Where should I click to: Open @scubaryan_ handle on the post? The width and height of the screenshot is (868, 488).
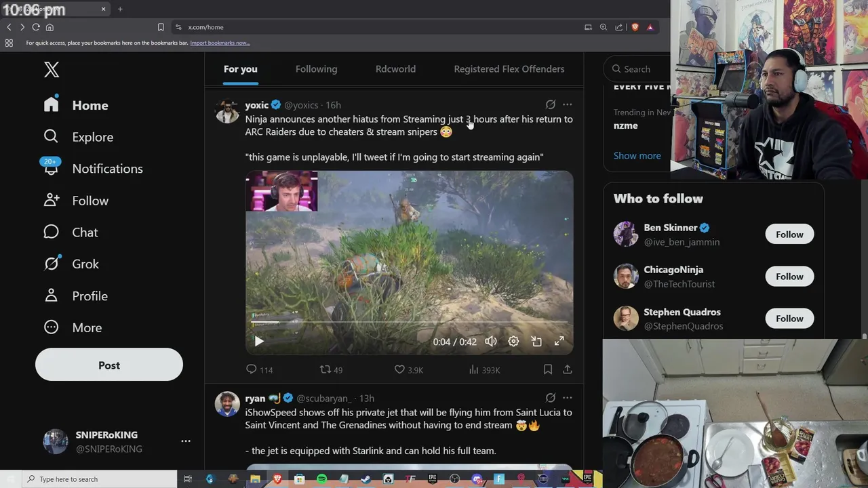[323, 398]
